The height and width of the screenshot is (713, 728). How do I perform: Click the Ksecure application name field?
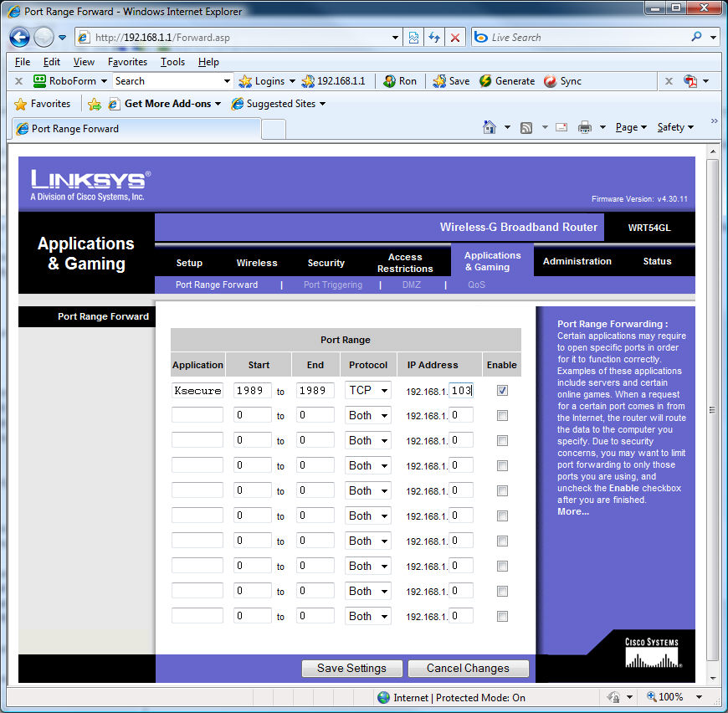(197, 390)
